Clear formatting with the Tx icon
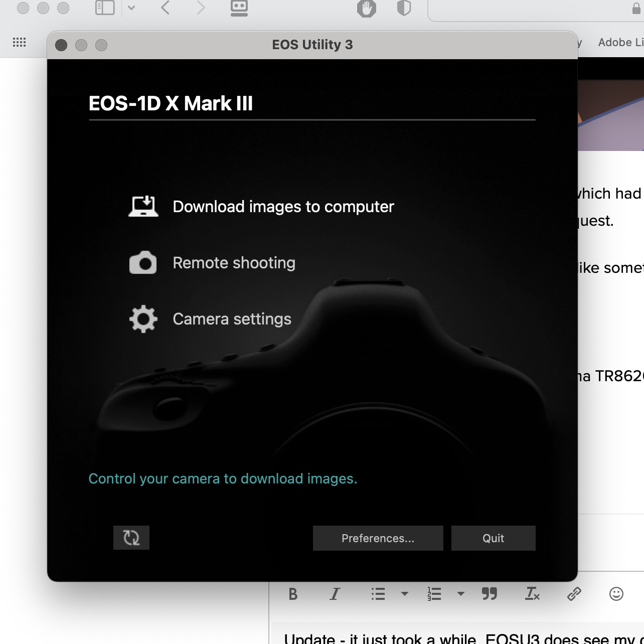Viewport: 644px width, 644px height. tap(532, 594)
